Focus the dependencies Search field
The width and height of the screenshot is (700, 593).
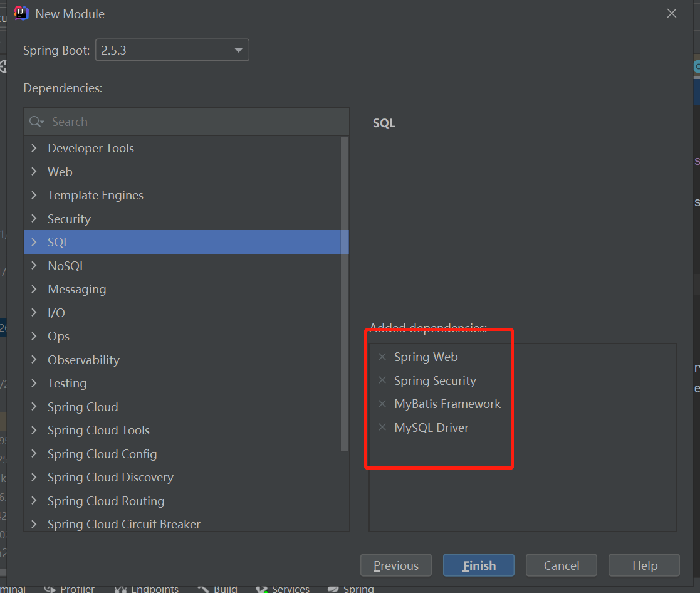187,122
